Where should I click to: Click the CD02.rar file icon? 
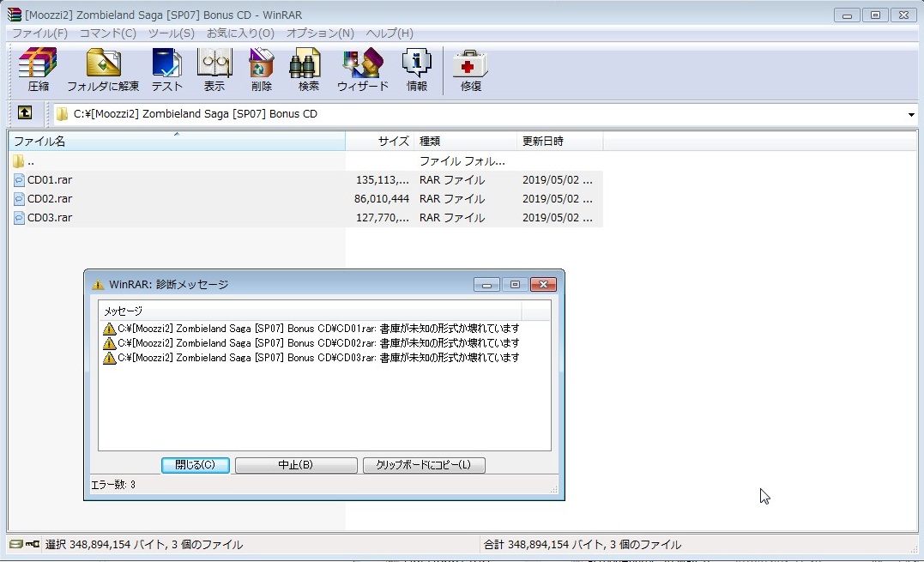(19, 198)
